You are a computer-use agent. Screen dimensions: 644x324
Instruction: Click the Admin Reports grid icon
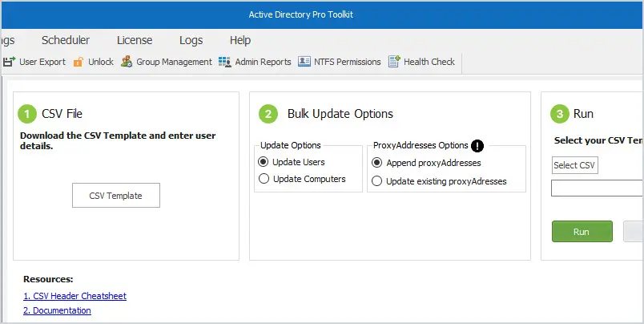point(224,62)
